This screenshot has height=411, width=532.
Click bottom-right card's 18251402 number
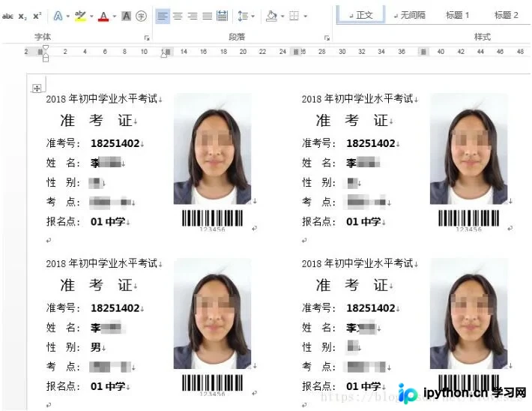[x=371, y=308]
